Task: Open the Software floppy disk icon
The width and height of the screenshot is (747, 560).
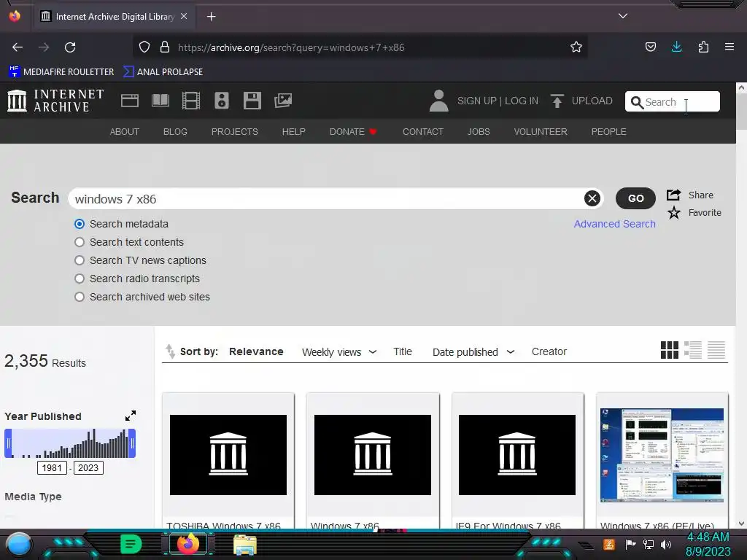Action: 252,101
